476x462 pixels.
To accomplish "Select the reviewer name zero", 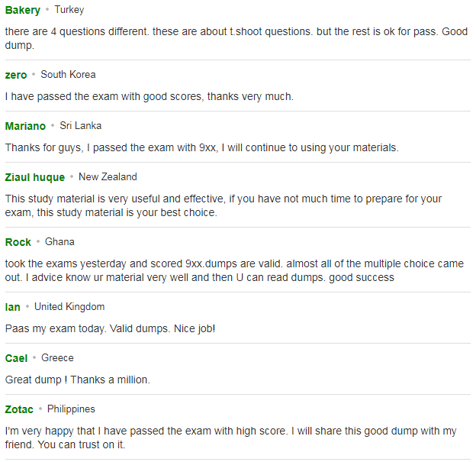I will (x=16, y=75).
